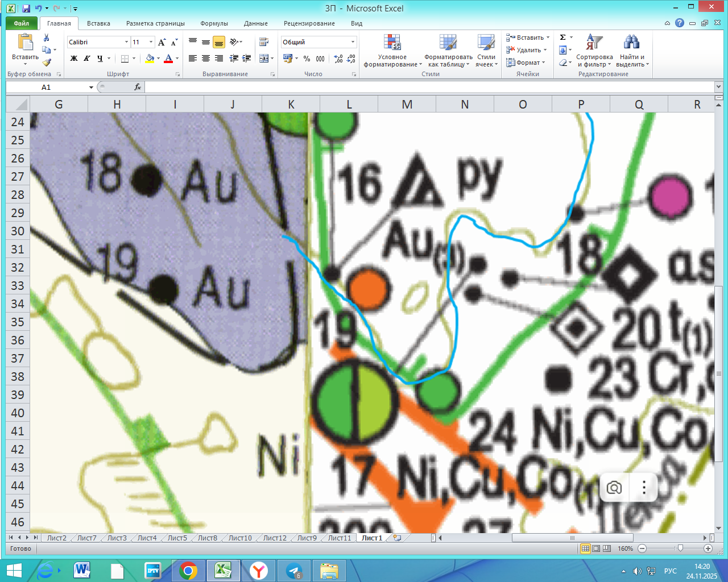Click the insert new sheet tab icon

pos(397,538)
